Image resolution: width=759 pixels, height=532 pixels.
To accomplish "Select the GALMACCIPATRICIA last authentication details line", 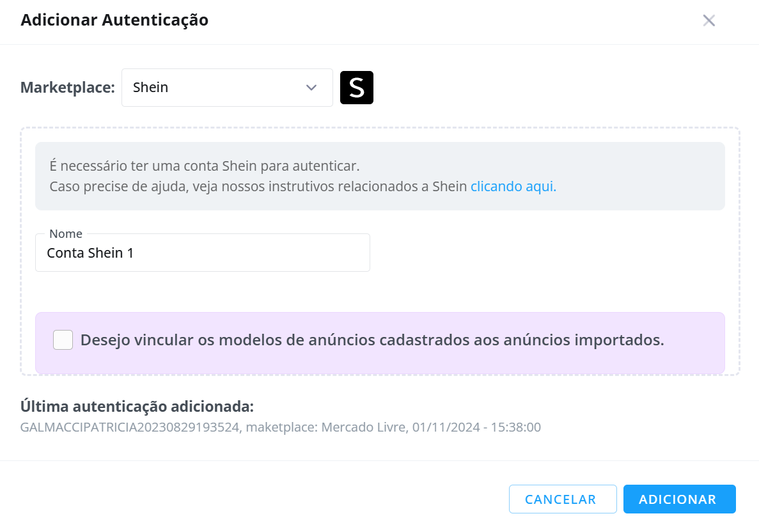I will 281,427.
